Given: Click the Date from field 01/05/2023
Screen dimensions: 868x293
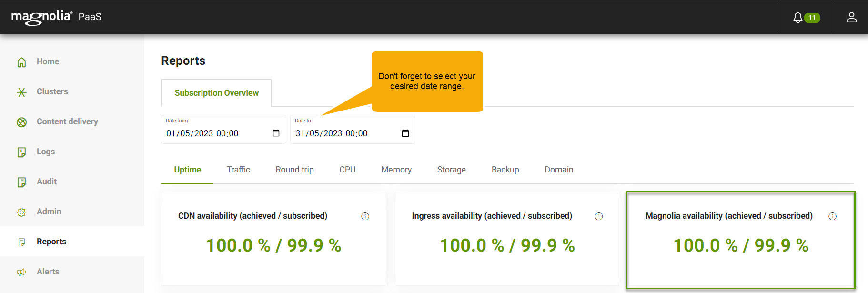Looking at the screenshot, I should click(x=223, y=129).
